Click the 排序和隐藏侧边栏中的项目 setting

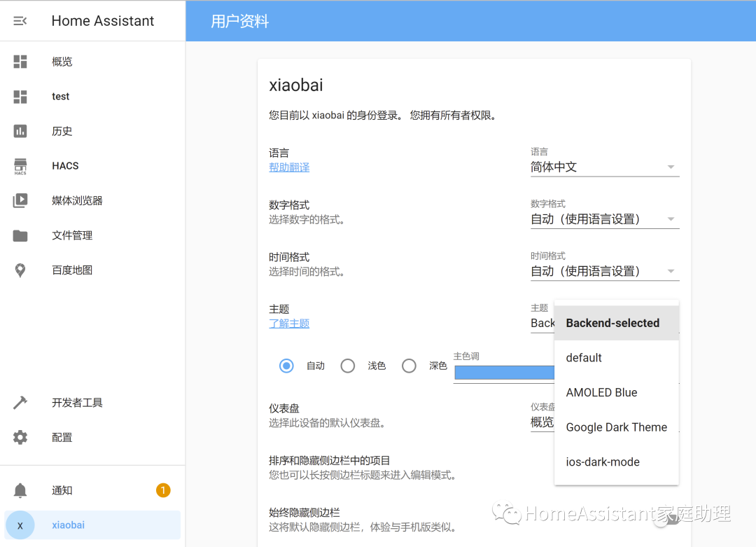click(329, 461)
